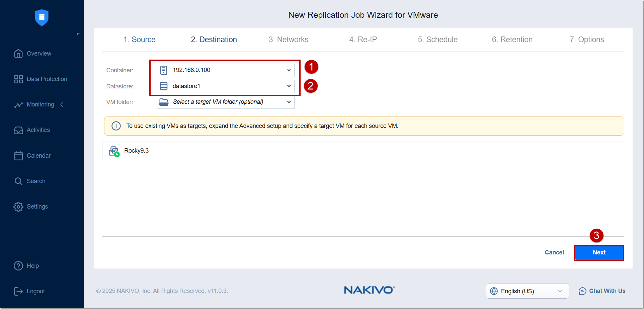
Task: Open the English (US) language dropdown
Action: [x=527, y=291]
